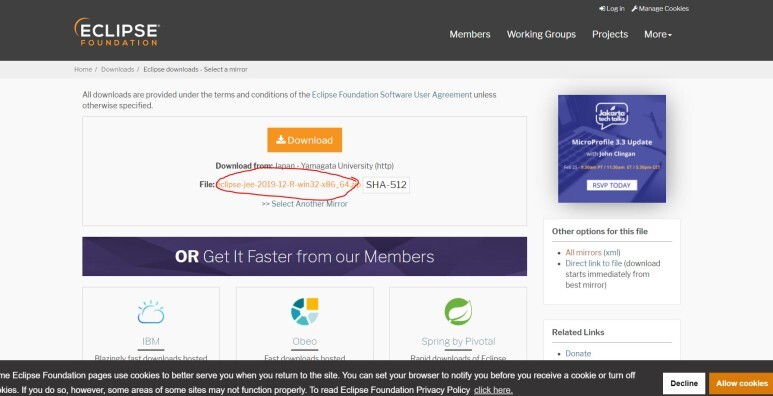Open the Donate related link
Screen dimensions: 773x396
[578, 354]
